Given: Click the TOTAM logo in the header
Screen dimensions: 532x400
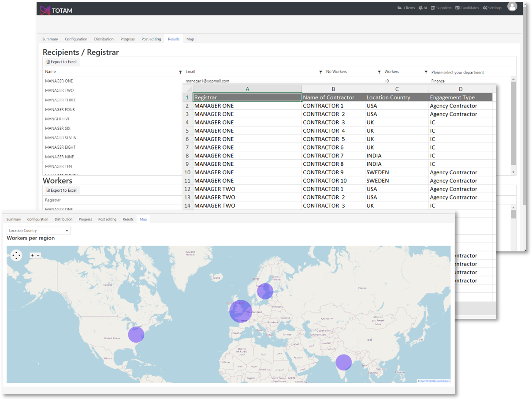Looking at the screenshot, I should pos(56,10).
